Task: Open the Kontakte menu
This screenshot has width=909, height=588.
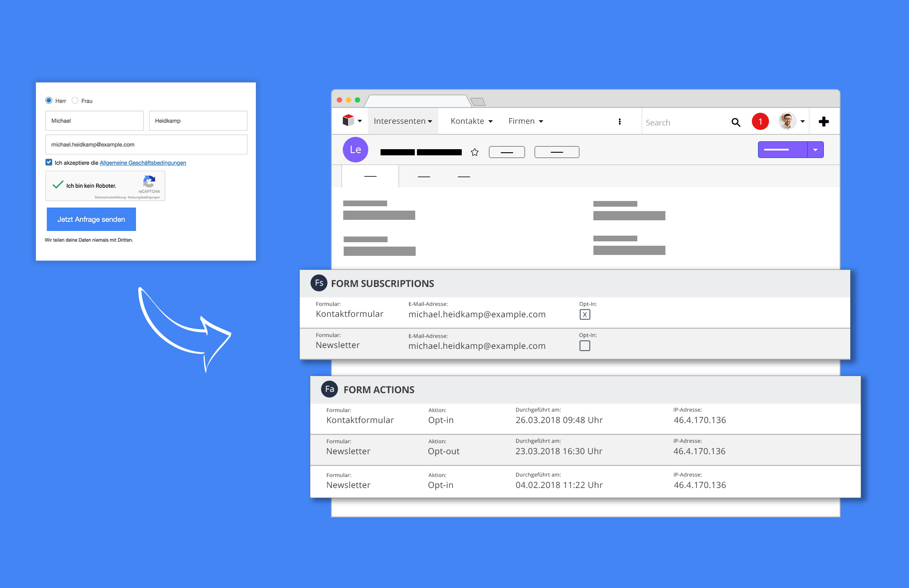Action: pos(471,121)
